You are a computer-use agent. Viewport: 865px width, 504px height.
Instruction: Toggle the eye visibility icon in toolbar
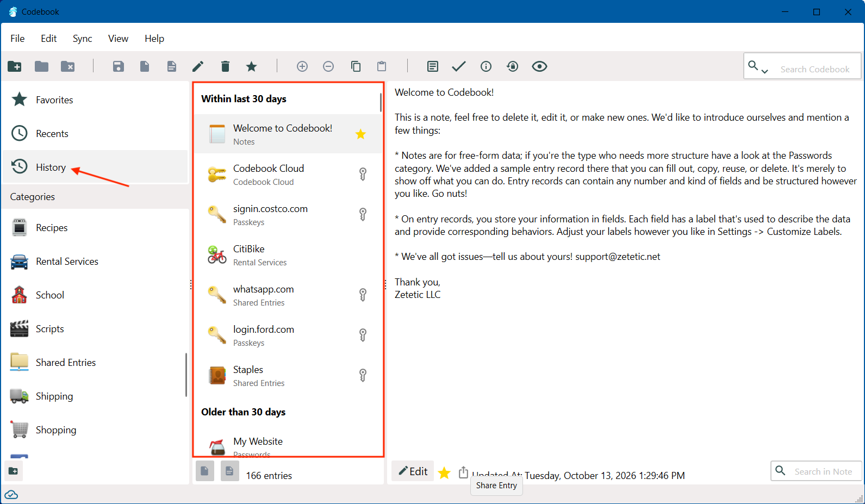539,66
